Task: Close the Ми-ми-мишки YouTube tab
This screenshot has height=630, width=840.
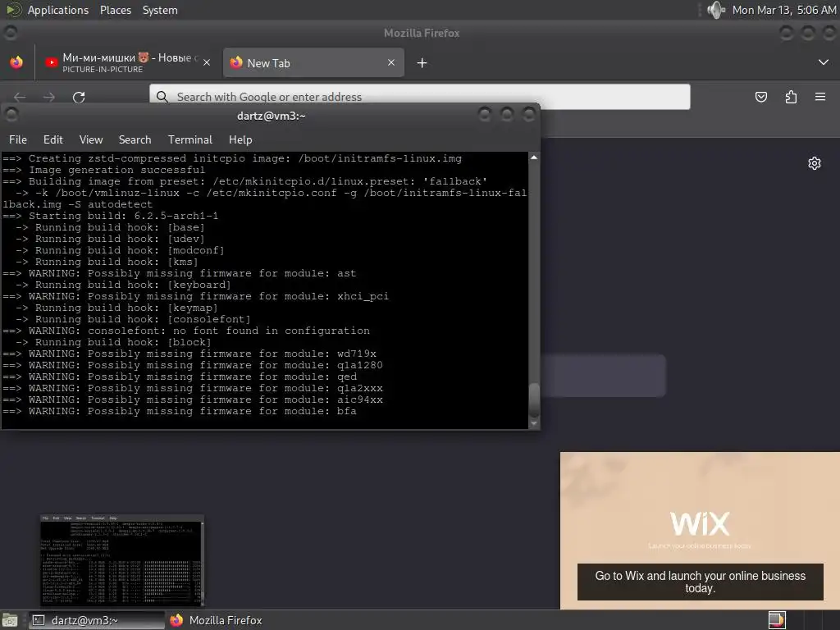Action: click(x=206, y=62)
